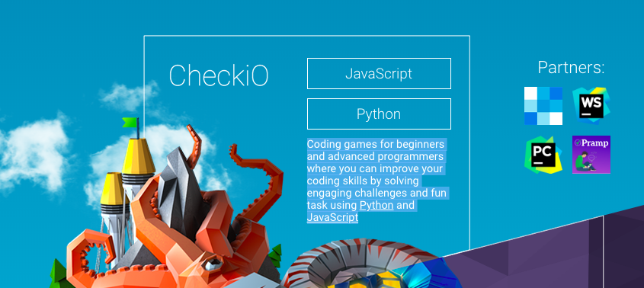The height and width of the screenshot is (288, 644).
Task: Click the "Coding games for beginners" text line
Action: tap(376, 144)
